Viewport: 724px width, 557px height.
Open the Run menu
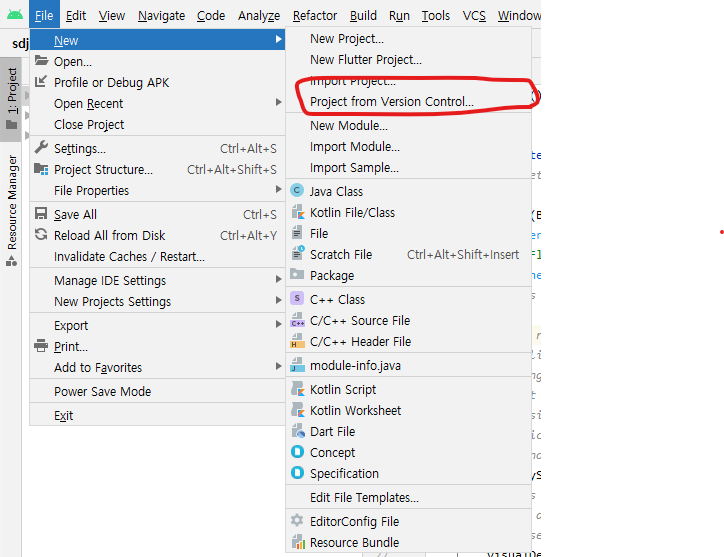(x=399, y=16)
